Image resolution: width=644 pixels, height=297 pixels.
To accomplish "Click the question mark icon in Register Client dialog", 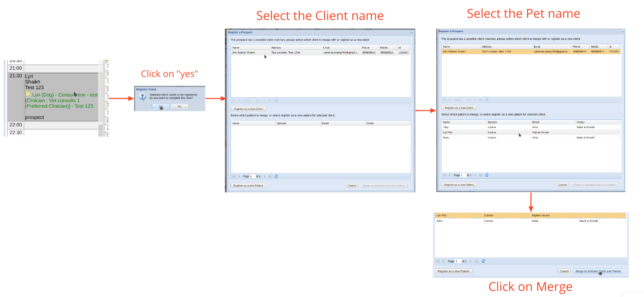I will tap(142, 97).
